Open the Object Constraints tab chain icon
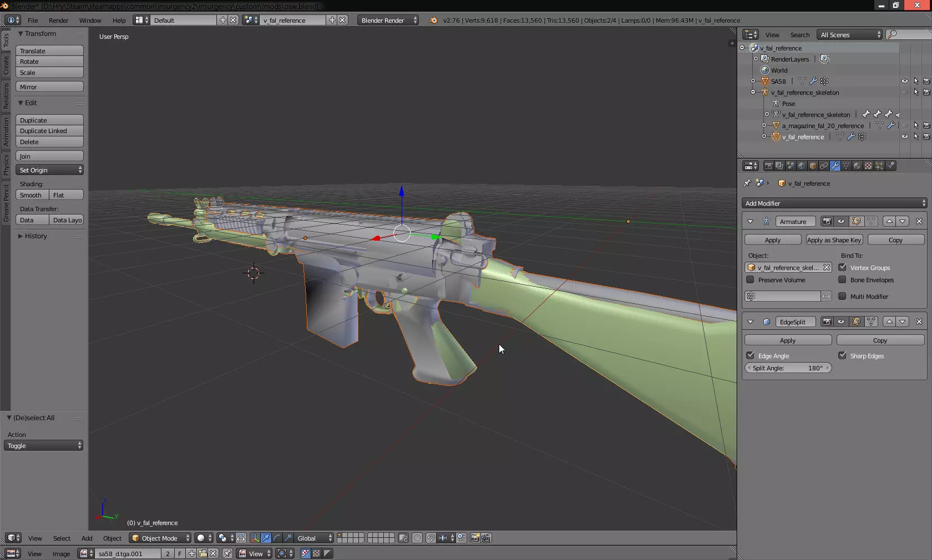This screenshot has width=932, height=560. click(824, 166)
